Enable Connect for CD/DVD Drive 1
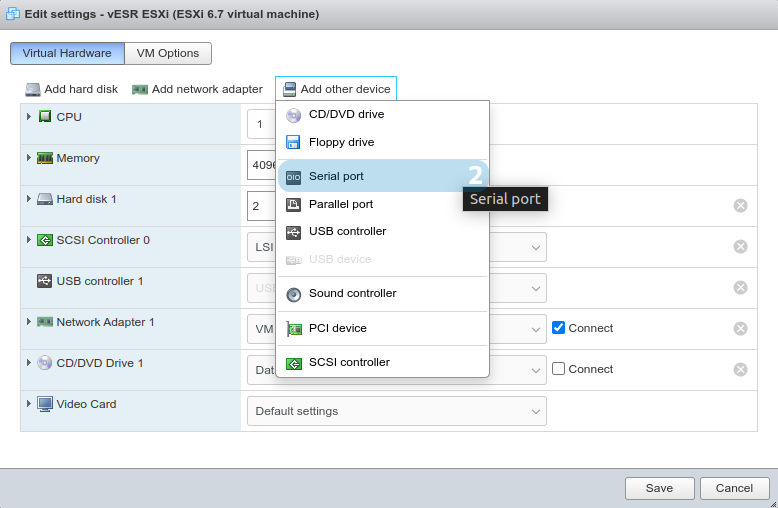778x508 pixels. coord(559,369)
